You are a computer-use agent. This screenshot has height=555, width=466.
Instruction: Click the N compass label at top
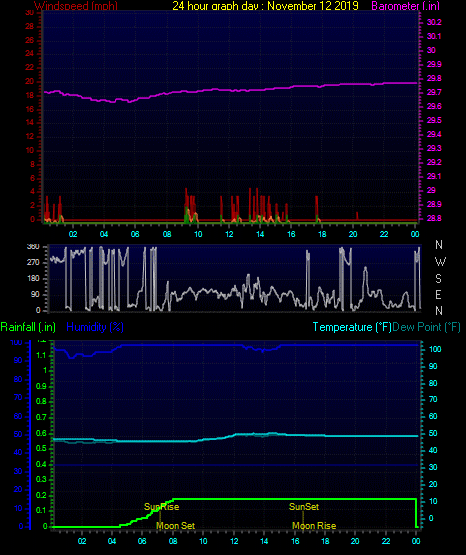coord(439,245)
